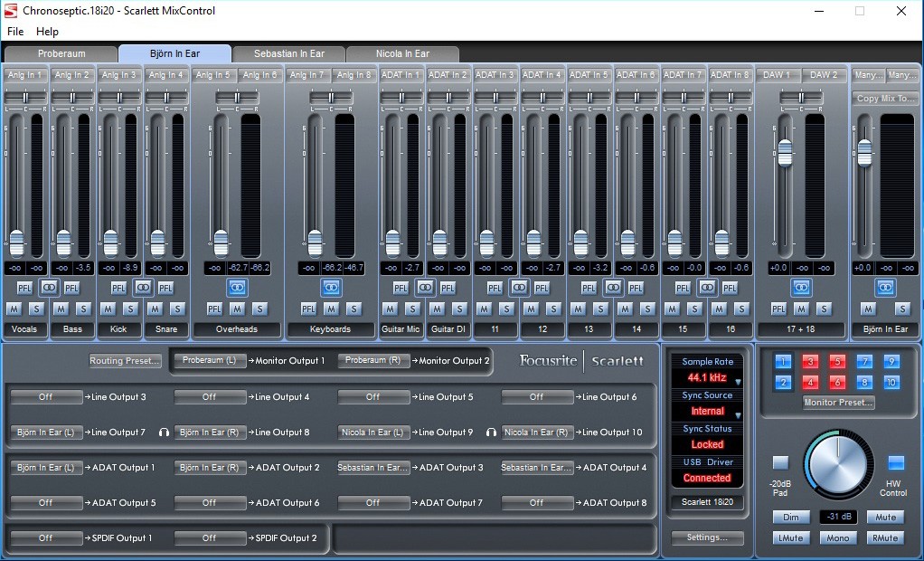
Task: Mute the Bass channel
Action: 61,309
